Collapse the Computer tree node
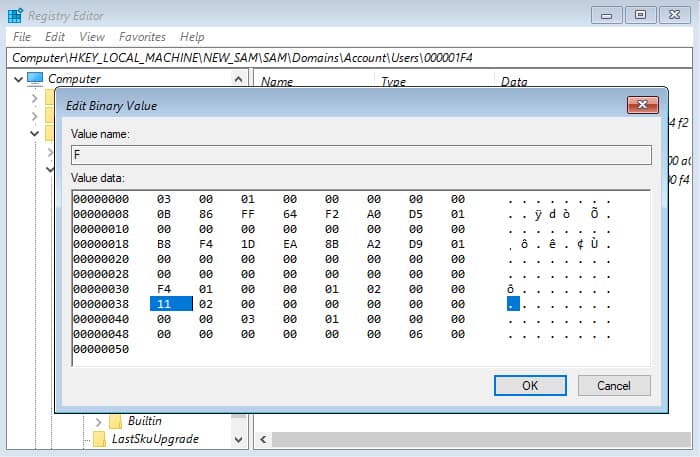 coord(18,79)
